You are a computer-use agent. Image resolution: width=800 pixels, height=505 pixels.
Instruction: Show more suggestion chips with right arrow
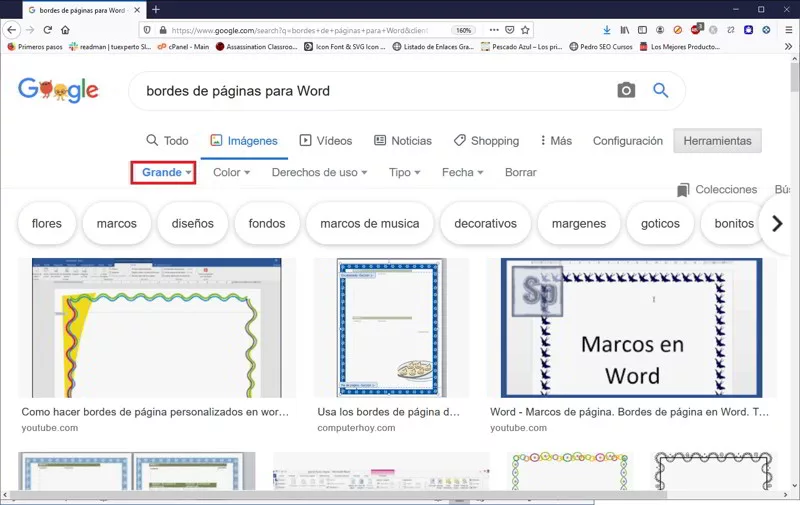[x=777, y=223]
